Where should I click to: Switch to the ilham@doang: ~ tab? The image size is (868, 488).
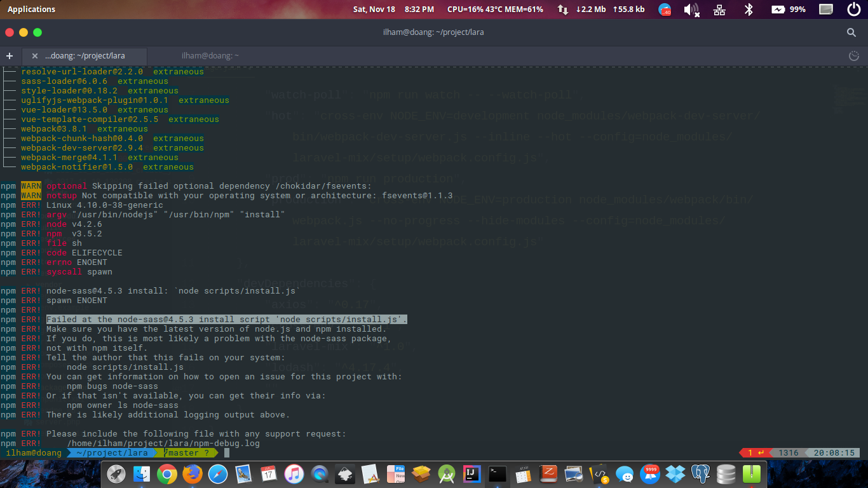[210, 55]
